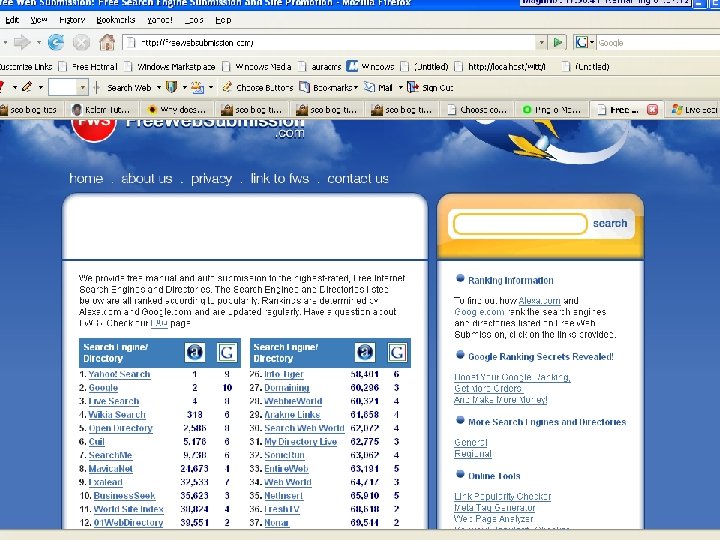Expand the pencil tool dropdown arrow
The width and height of the screenshot is (720, 540).
pos(40,87)
